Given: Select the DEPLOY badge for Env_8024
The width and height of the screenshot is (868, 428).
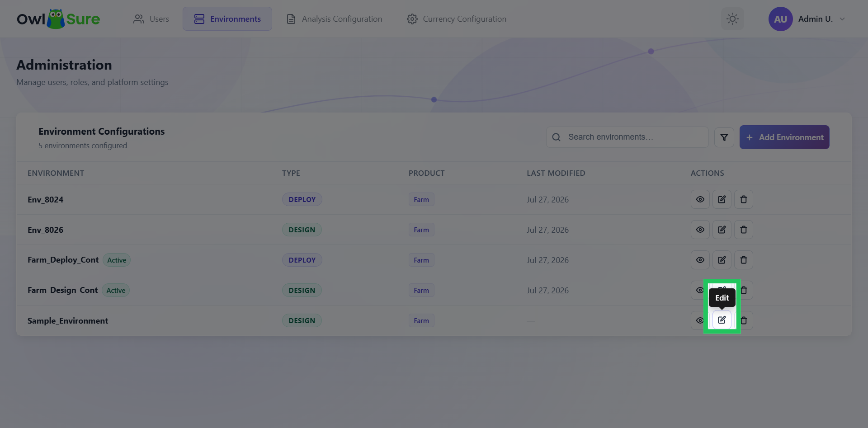Looking at the screenshot, I should (302, 199).
